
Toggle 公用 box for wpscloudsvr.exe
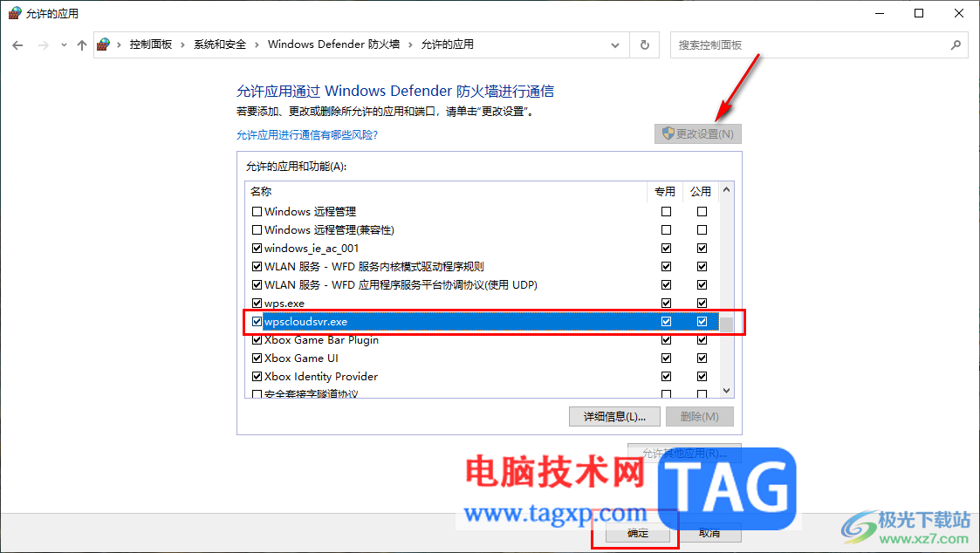tap(702, 322)
